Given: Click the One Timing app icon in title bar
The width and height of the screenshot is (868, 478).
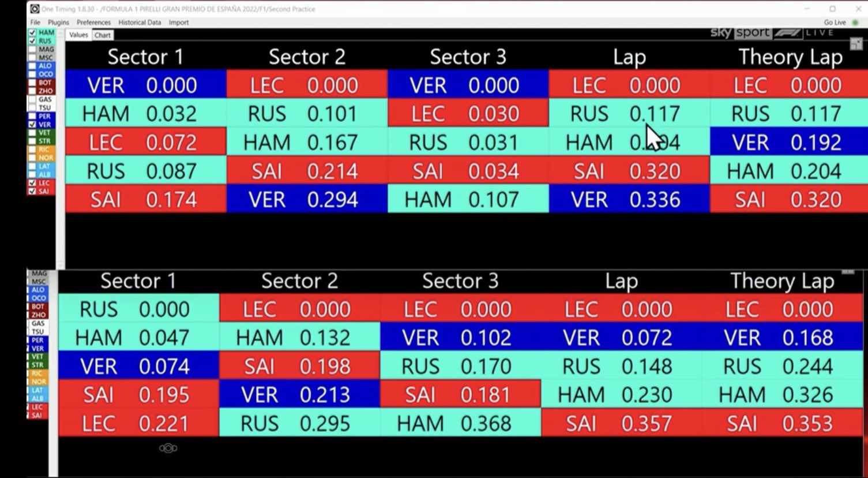Looking at the screenshot, I should pyautogui.click(x=35, y=9).
